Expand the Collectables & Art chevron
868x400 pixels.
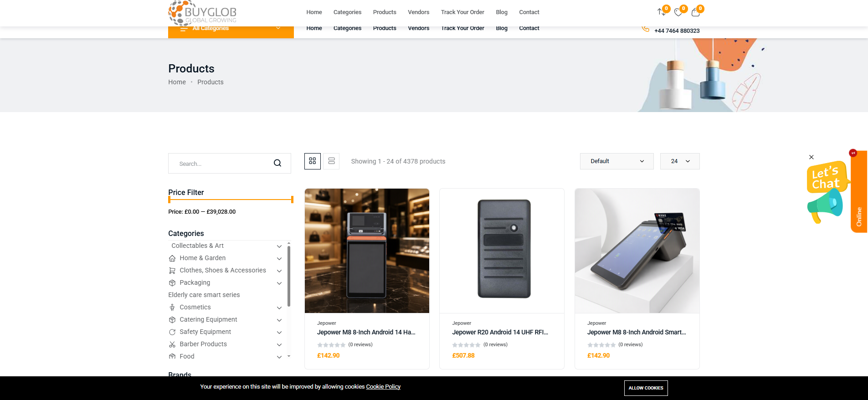pyautogui.click(x=279, y=246)
